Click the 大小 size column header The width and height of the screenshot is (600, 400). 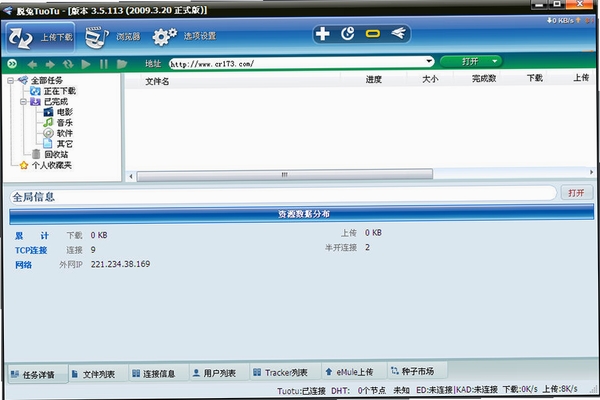click(430, 79)
